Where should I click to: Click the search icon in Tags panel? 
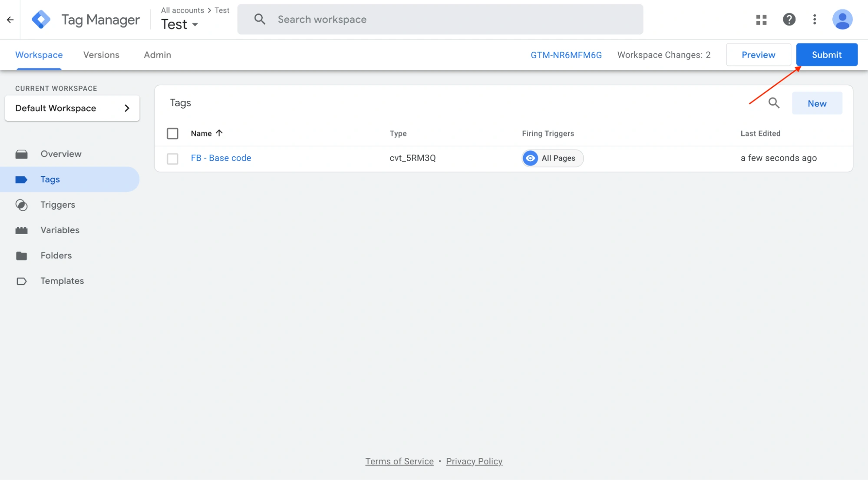tap(774, 103)
